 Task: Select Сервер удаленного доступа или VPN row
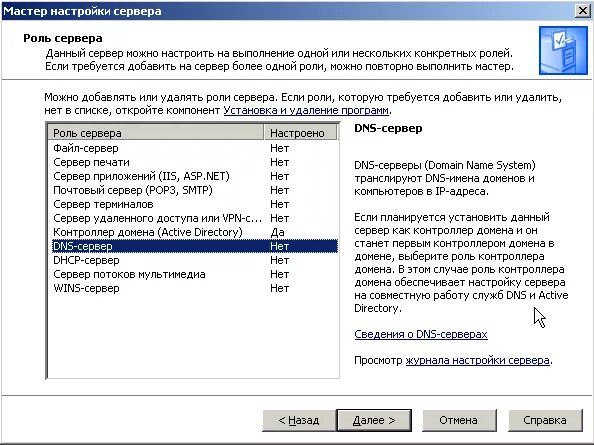[194, 219]
